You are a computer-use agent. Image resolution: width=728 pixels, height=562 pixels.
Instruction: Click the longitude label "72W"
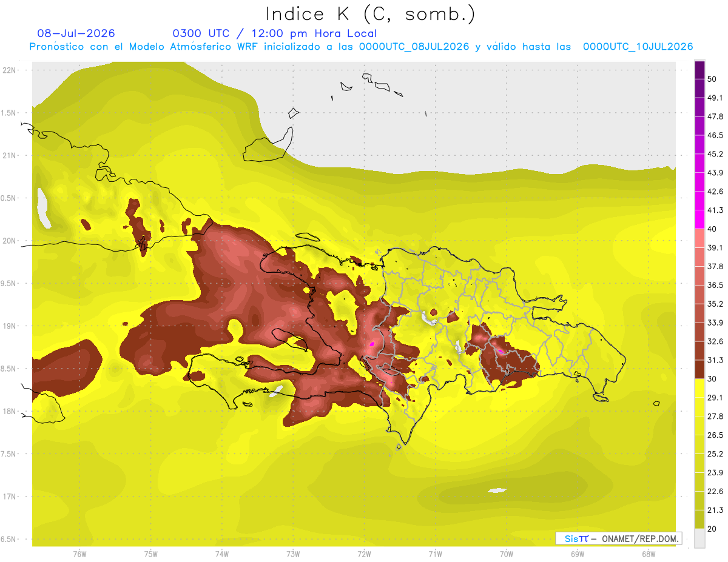point(364,554)
